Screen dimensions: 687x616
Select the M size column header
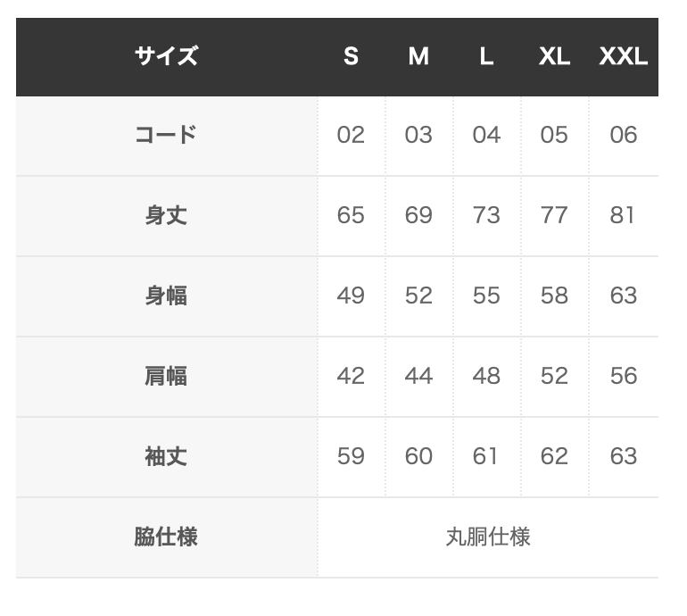click(x=418, y=57)
